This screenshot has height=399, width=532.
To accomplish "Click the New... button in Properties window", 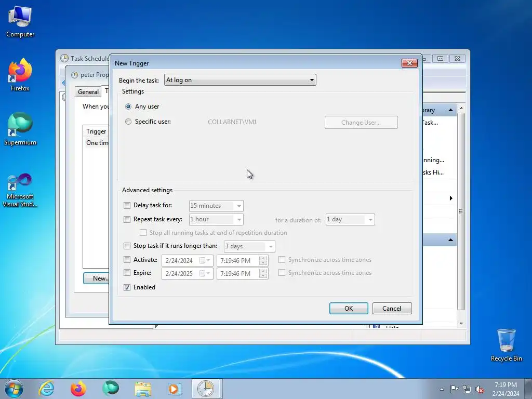I will pos(97,278).
